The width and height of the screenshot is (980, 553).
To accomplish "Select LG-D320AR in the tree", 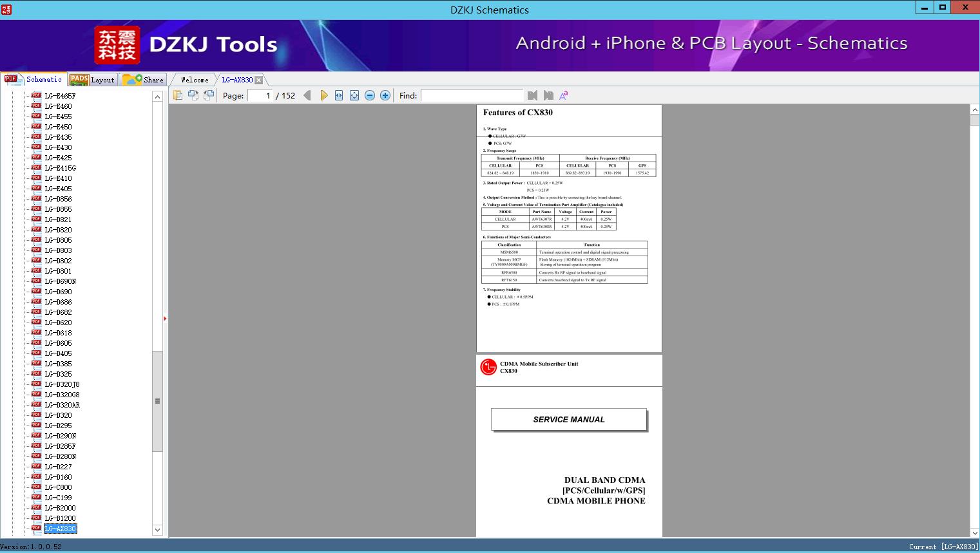I will [x=62, y=405].
